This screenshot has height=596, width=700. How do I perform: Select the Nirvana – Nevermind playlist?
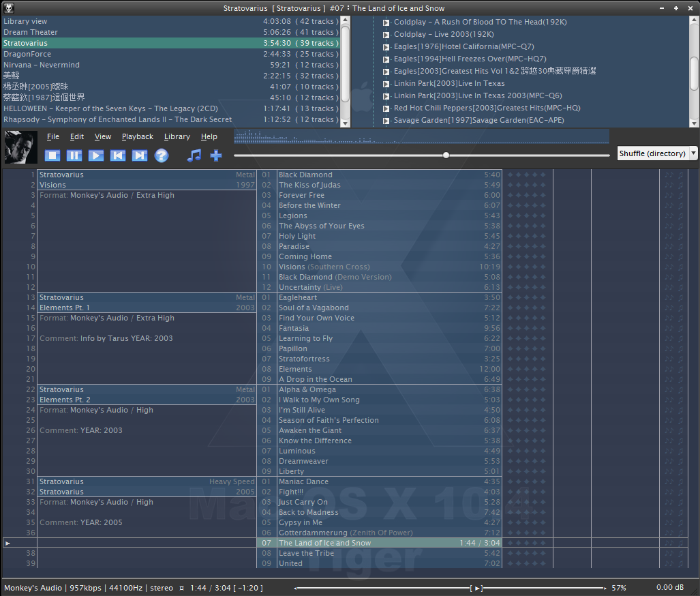click(171, 65)
